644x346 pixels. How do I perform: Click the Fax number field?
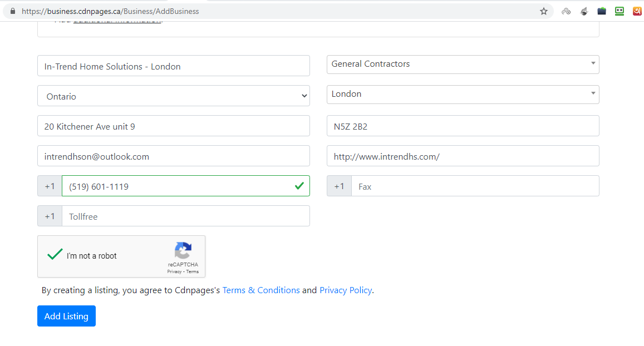(475, 186)
